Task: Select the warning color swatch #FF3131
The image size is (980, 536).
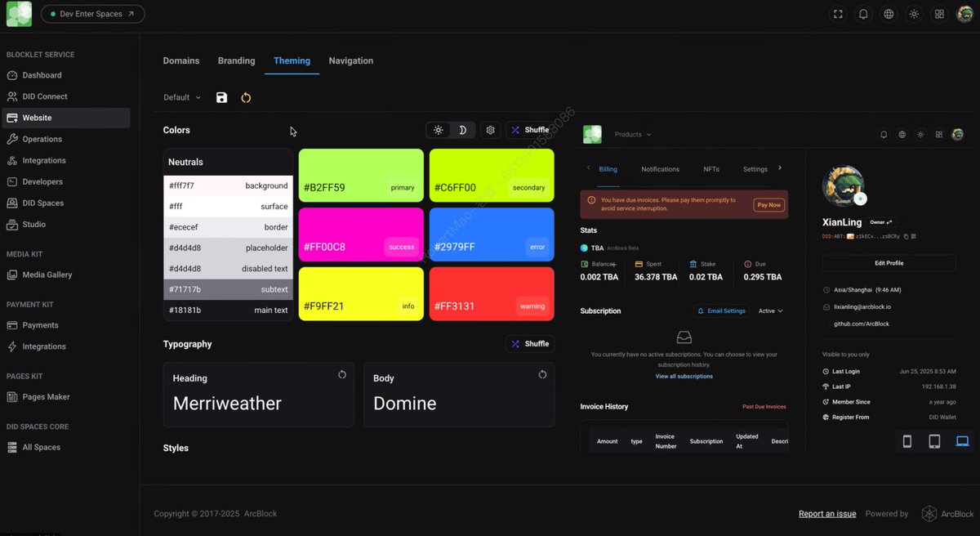Action: (x=492, y=294)
